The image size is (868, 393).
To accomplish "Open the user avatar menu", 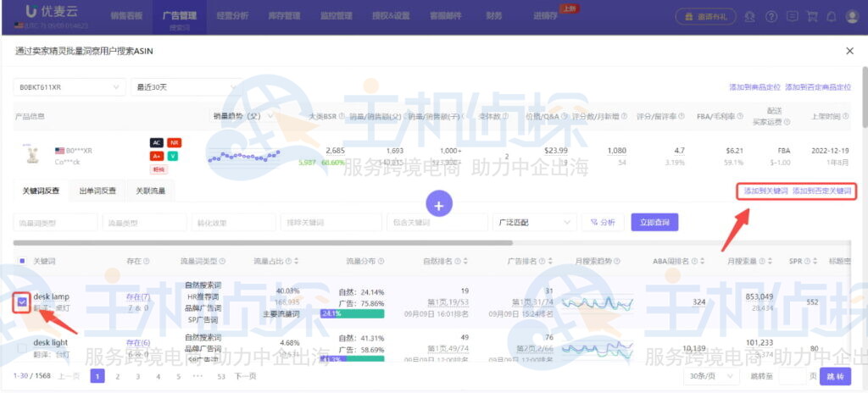I will [x=852, y=17].
